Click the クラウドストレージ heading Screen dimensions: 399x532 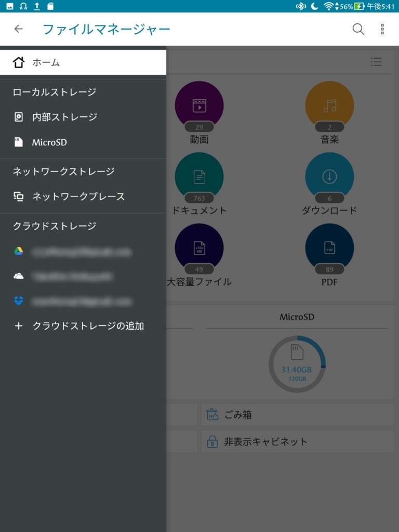pos(55,226)
